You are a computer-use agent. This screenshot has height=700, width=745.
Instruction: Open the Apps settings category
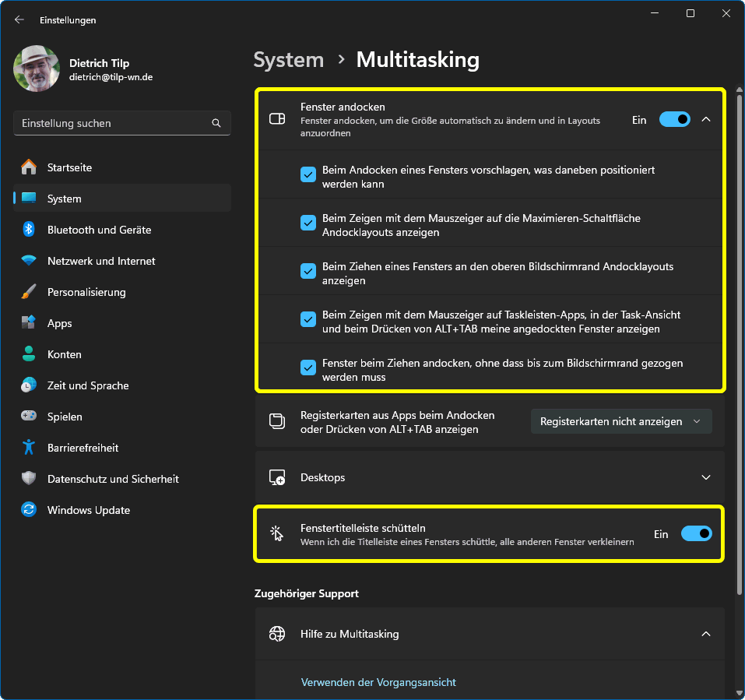point(59,323)
